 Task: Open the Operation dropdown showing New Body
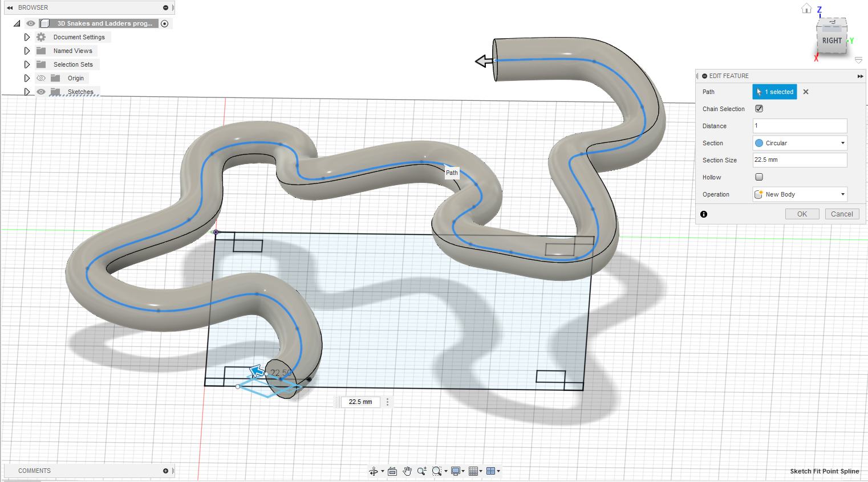800,194
